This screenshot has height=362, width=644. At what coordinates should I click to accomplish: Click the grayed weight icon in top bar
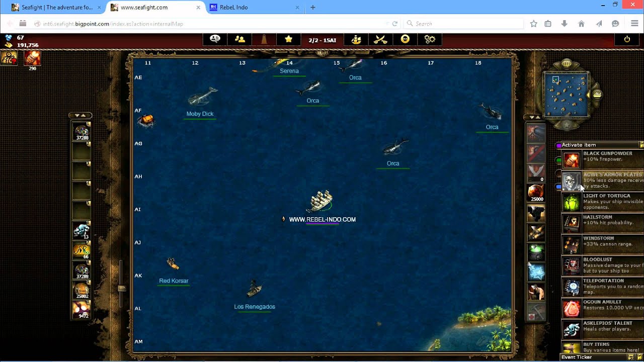tap(264, 39)
